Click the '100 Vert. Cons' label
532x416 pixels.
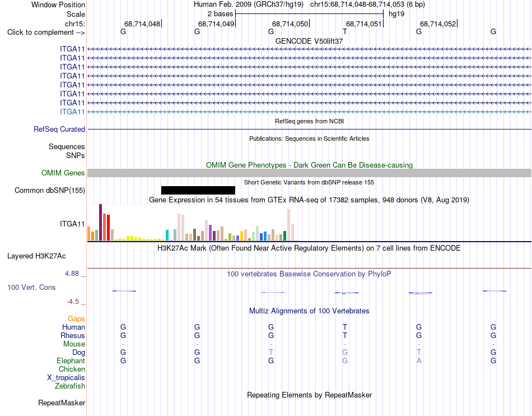pos(31,287)
